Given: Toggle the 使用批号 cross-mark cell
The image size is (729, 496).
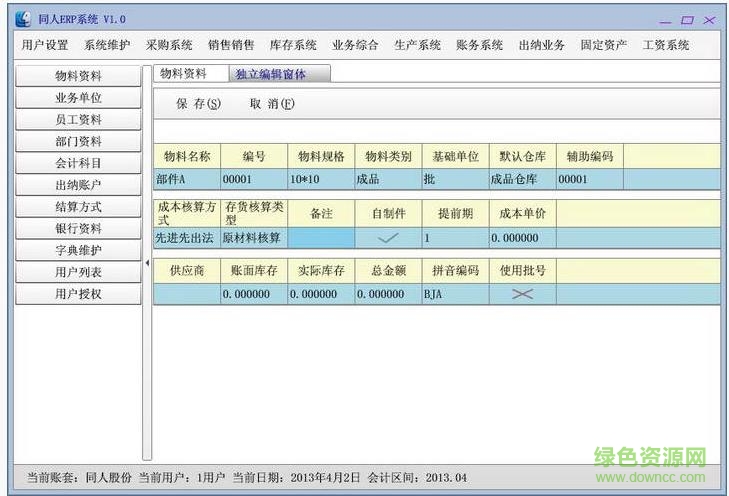Looking at the screenshot, I should (x=523, y=294).
